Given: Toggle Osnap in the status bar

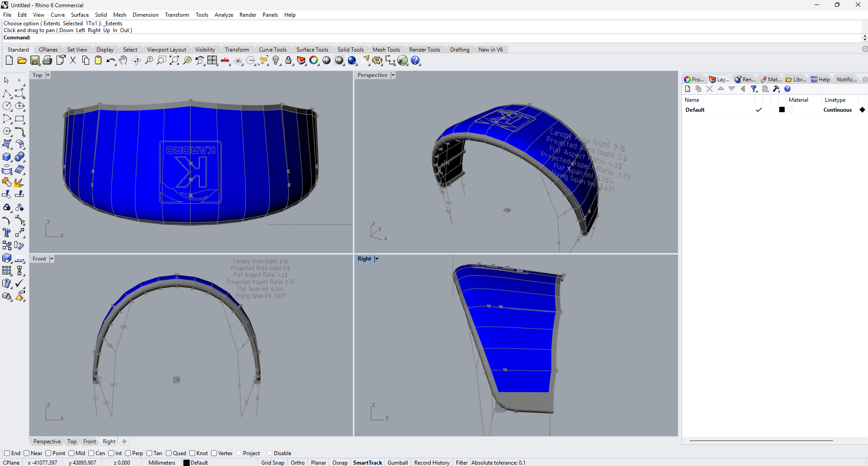Looking at the screenshot, I should (x=340, y=462).
